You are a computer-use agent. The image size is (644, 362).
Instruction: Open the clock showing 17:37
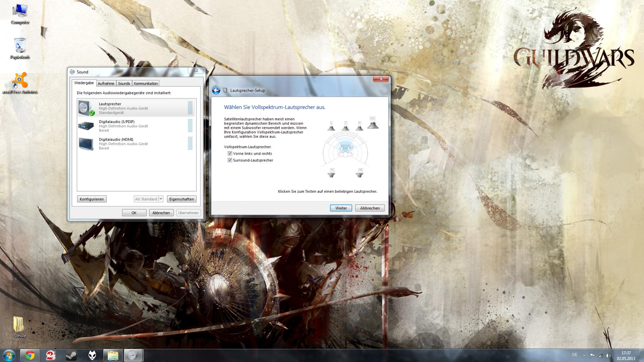[626, 356]
